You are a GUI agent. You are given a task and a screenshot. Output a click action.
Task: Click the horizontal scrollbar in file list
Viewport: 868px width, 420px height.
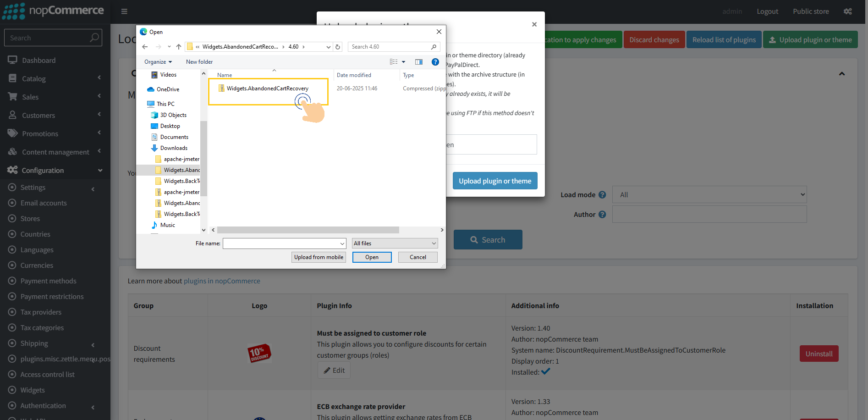tap(308, 230)
